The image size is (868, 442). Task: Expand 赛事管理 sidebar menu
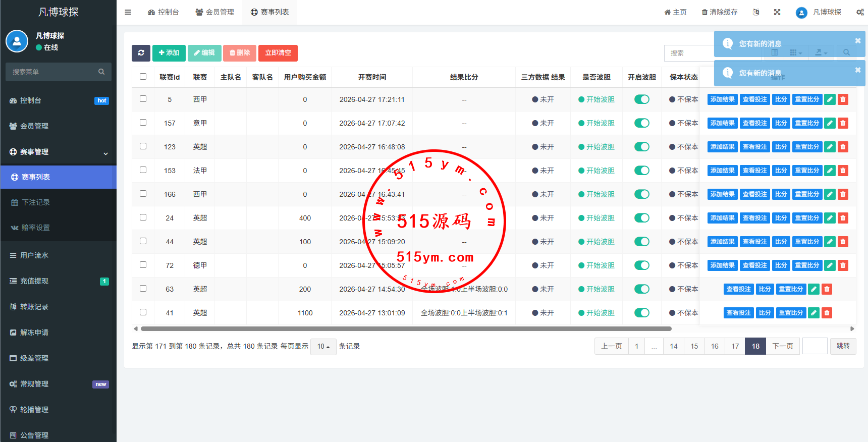click(x=59, y=152)
